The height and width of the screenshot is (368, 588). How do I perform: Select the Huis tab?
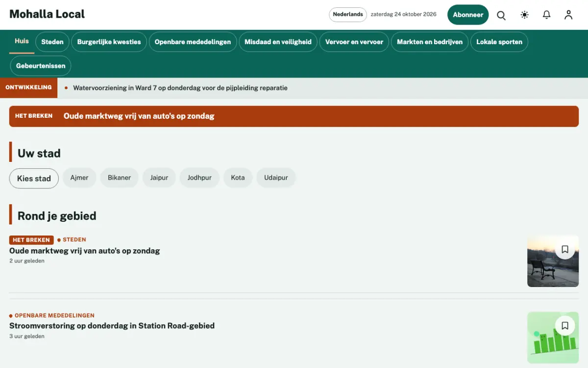(22, 42)
